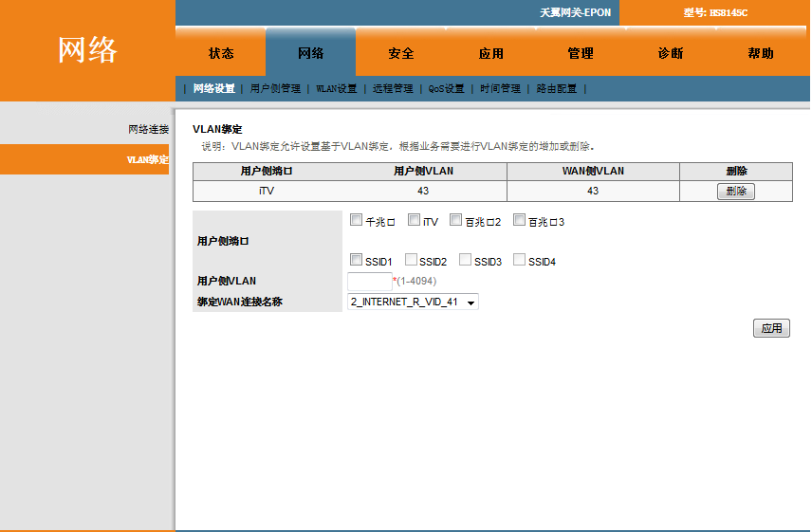
Task: Go to the 管理 tab
Action: pyautogui.click(x=581, y=53)
